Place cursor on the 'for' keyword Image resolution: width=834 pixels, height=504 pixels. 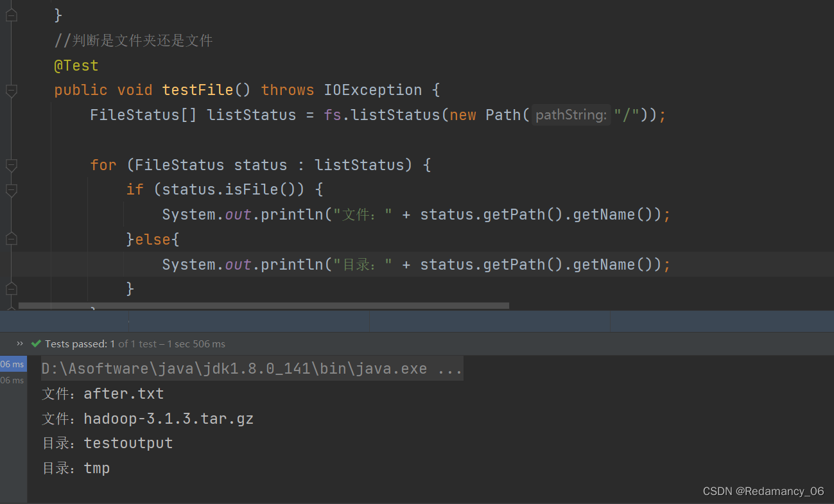(103, 165)
